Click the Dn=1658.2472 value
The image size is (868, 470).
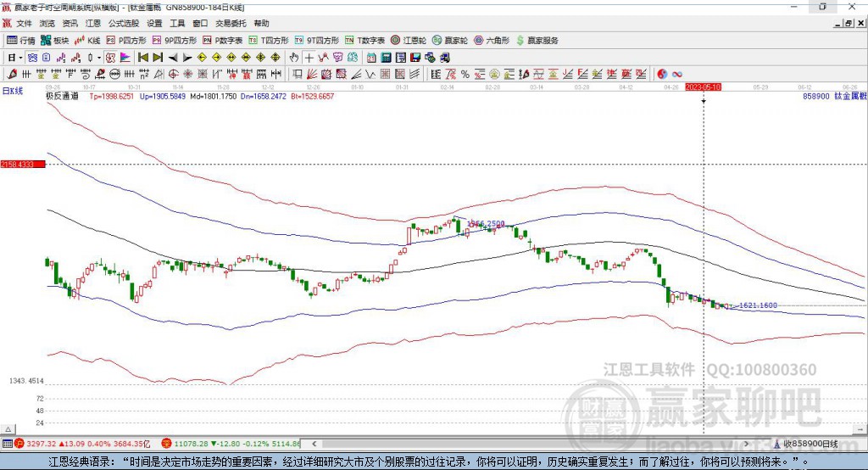[x=264, y=96]
